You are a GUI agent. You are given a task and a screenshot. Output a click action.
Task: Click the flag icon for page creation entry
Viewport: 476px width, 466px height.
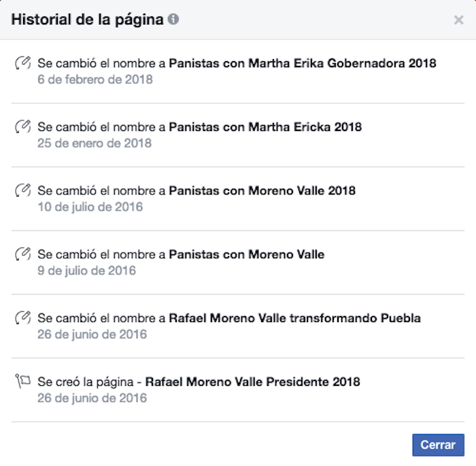pyautogui.click(x=22, y=382)
